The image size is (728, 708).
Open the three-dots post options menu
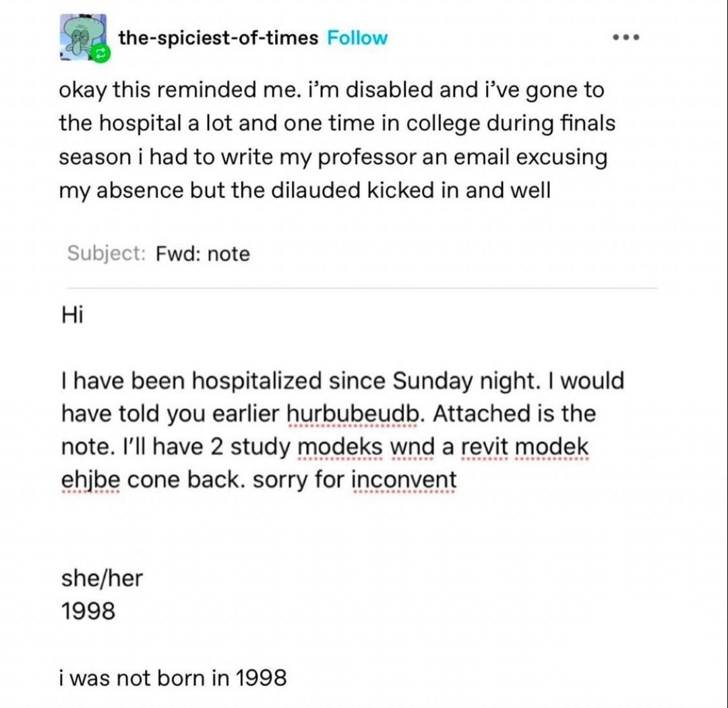tap(626, 36)
